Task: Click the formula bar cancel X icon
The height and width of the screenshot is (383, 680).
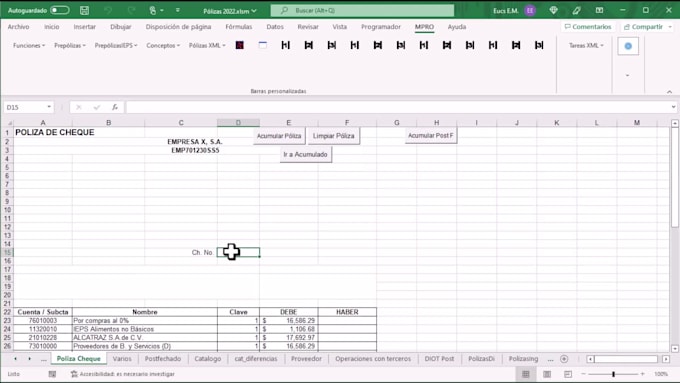Action: (x=78, y=107)
